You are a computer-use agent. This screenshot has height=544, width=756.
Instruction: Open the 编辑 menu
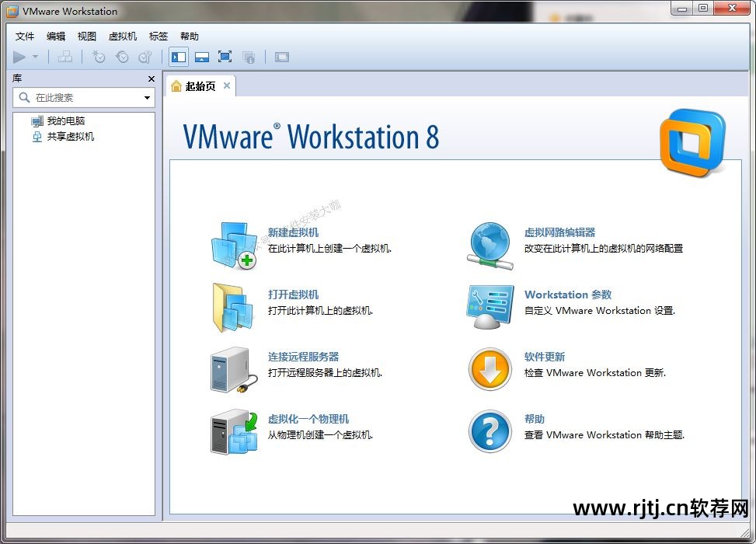coord(56,37)
